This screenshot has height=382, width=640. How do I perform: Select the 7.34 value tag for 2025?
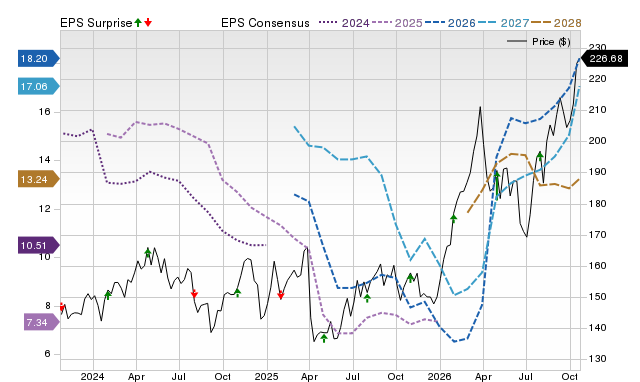click(x=42, y=322)
